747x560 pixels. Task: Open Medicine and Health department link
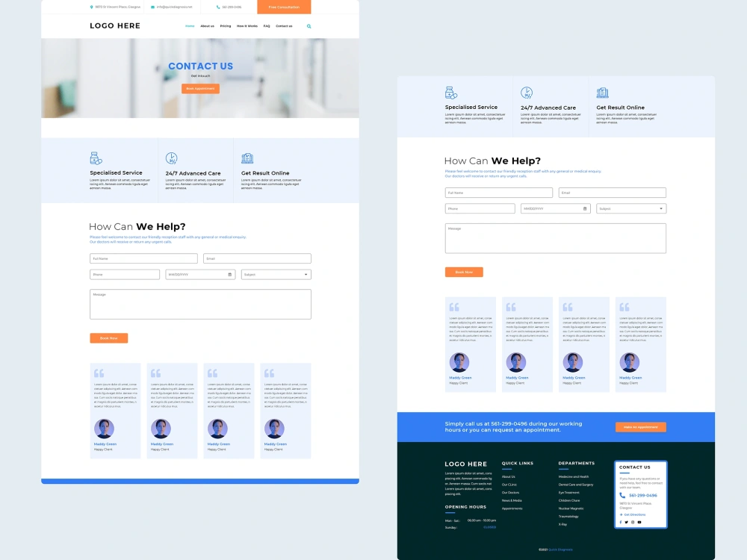574,476
